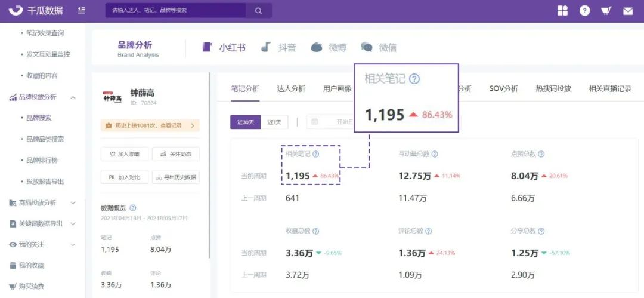Open the shopping cart icon
The height and width of the screenshot is (298, 644).
click(x=606, y=11)
